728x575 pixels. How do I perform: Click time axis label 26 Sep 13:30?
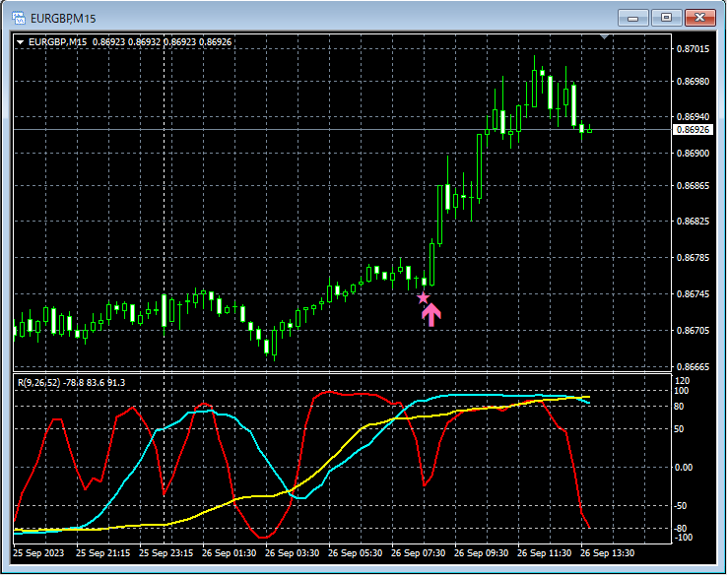[608, 553]
